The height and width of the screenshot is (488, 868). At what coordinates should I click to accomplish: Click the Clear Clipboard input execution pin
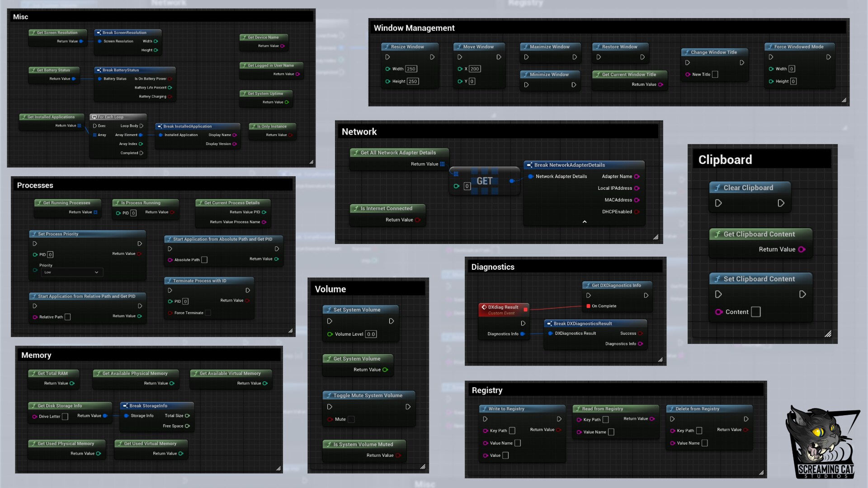coord(718,203)
